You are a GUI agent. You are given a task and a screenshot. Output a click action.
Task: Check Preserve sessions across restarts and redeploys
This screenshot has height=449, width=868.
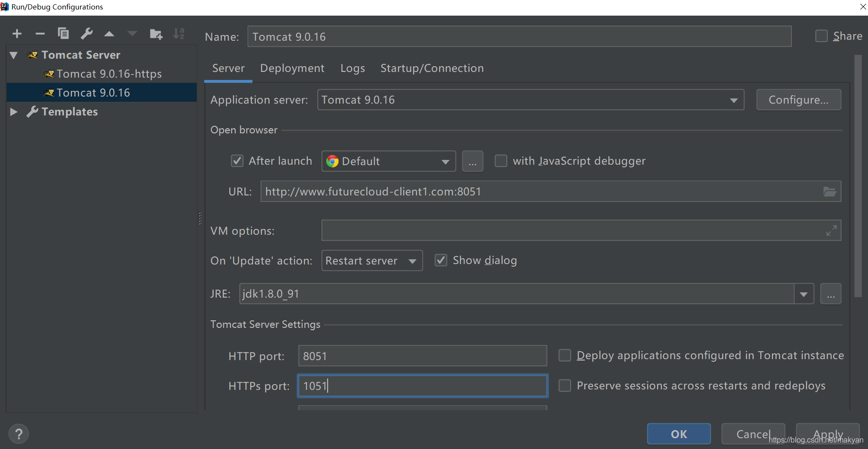click(564, 386)
